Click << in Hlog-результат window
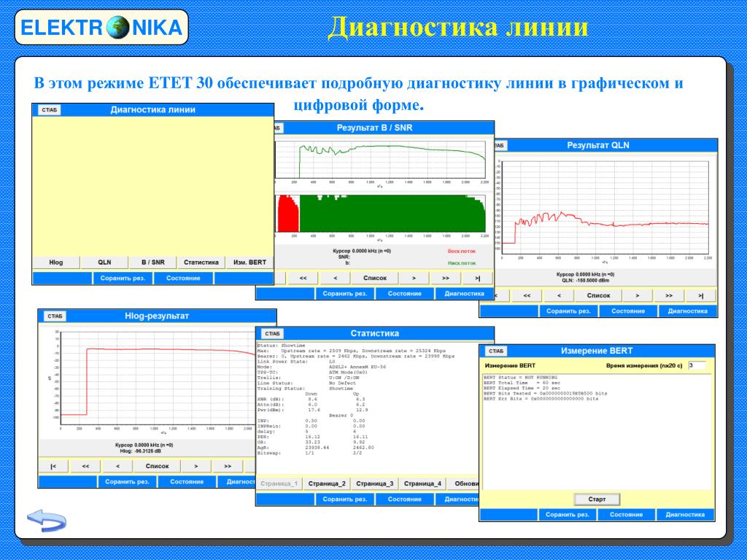Viewport: 747px width, 560px height. coord(85,466)
